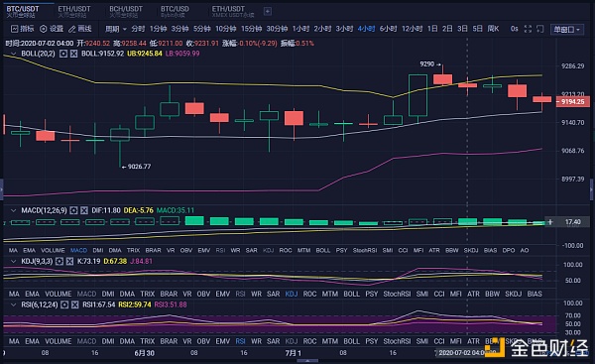Image resolution: width=595 pixels, height=364 pixels.
Task: Select the 1分钟 interval
Action: click(158, 29)
